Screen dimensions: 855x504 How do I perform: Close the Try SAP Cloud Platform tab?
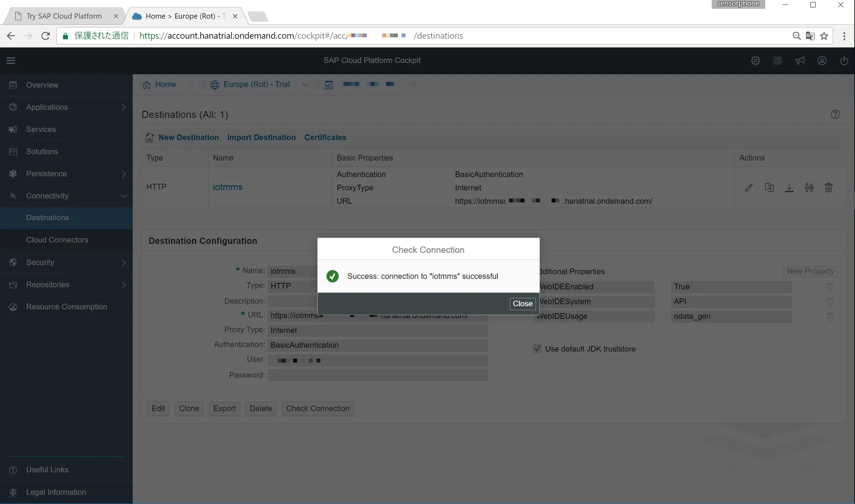click(116, 16)
